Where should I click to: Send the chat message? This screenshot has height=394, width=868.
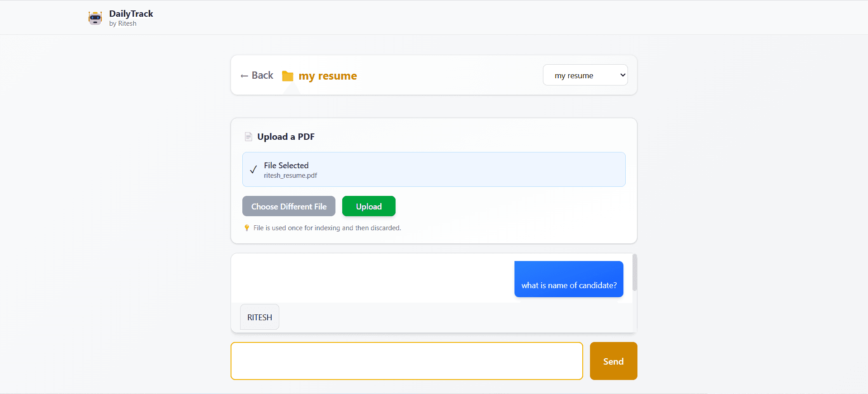click(x=613, y=361)
